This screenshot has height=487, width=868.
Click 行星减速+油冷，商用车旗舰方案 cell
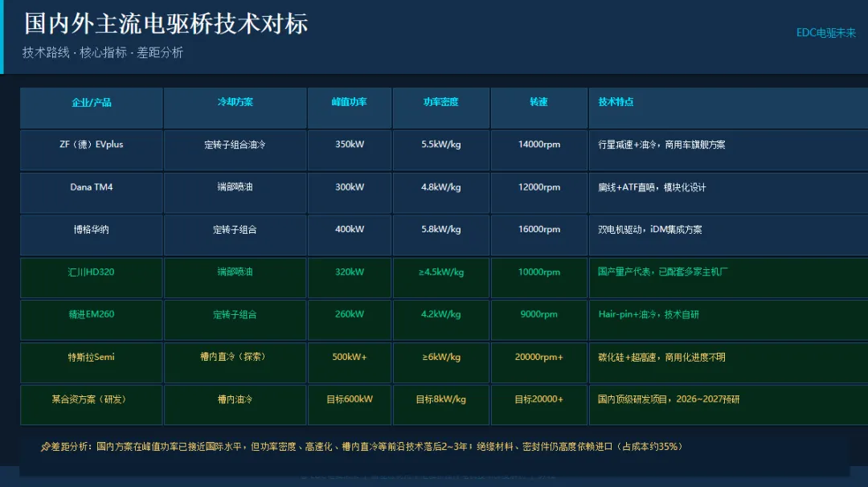[728, 150]
